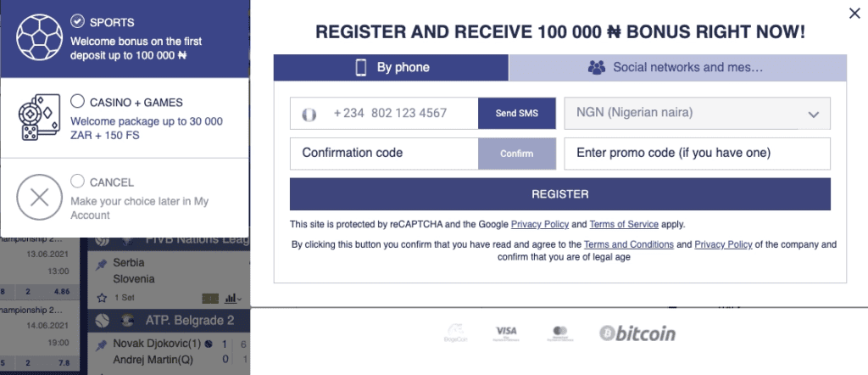This screenshot has height=375, width=868.
Task: Switch to the By phone tab
Action: [391, 68]
